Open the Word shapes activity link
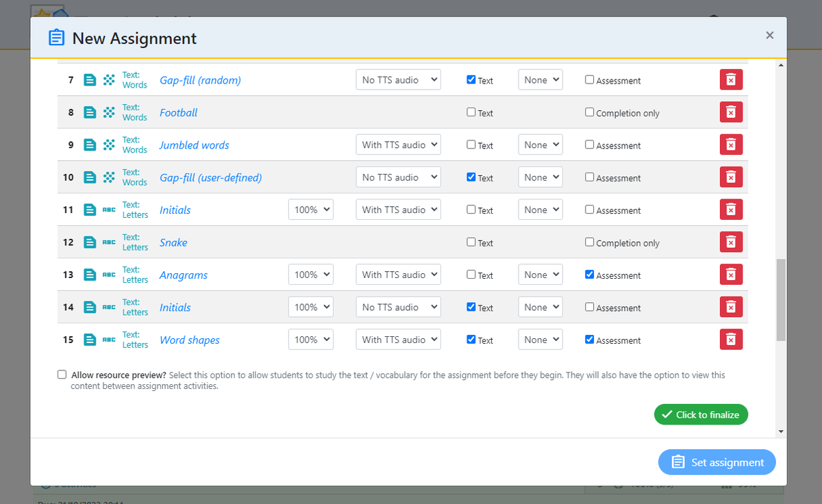This screenshot has width=822, height=504. click(190, 340)
